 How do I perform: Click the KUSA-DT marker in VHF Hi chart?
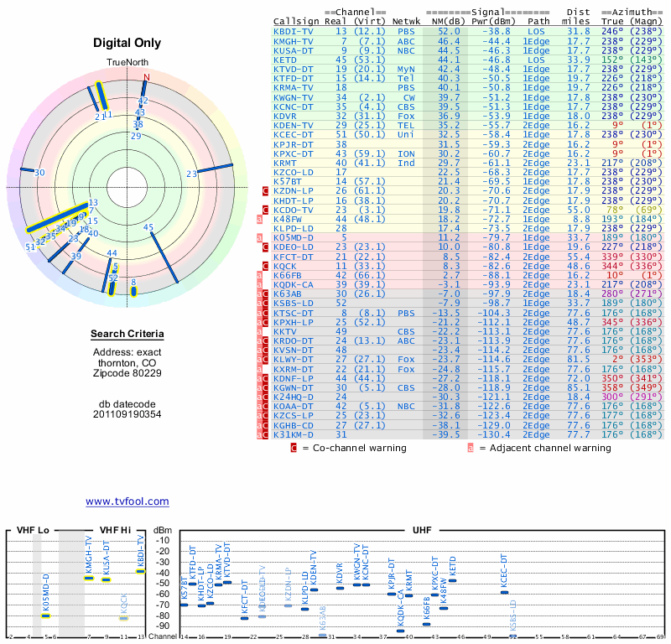pyautogui.click(x=107, y=580)
